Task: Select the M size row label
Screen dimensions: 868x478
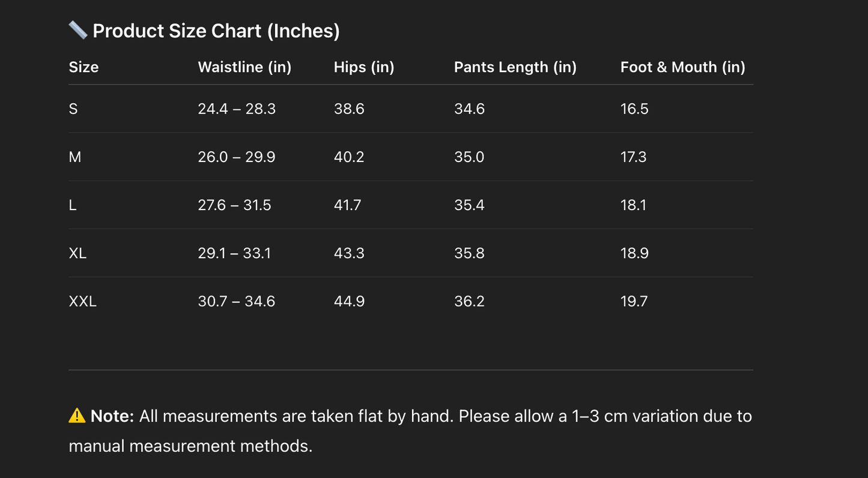Action: 75,157
